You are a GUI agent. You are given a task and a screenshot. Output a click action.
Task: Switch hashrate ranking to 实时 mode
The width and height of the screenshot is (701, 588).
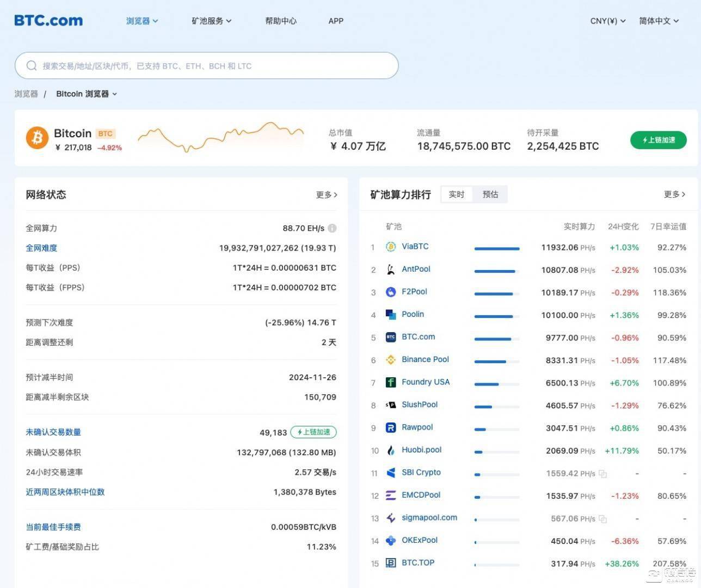[x=456, y=194]
